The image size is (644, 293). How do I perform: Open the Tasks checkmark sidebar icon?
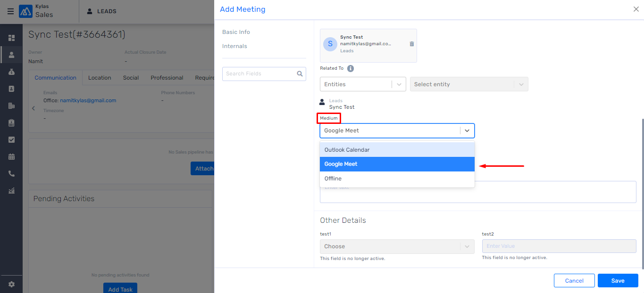pyautogui.click(x=11, y=139)
